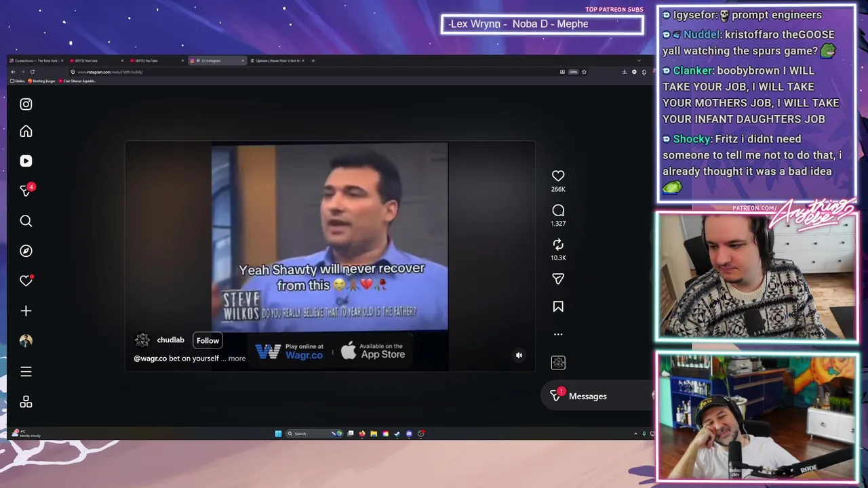Image resolution: width=868 pixels, height=488 pixels.
Task: Mute the reel audio
Action: [519, 355]
